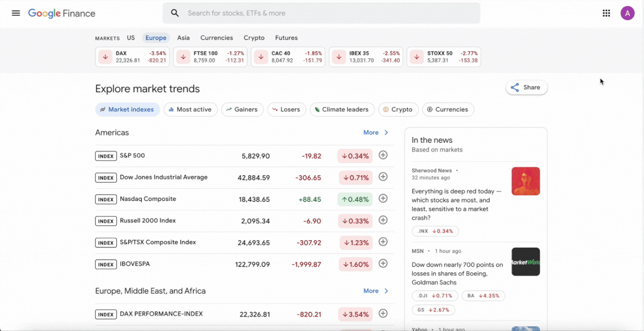Open the MSN Dow down 700 points article
Viewport: 644px width, 331px height.
pyautogui.click(x=457, y=273)
